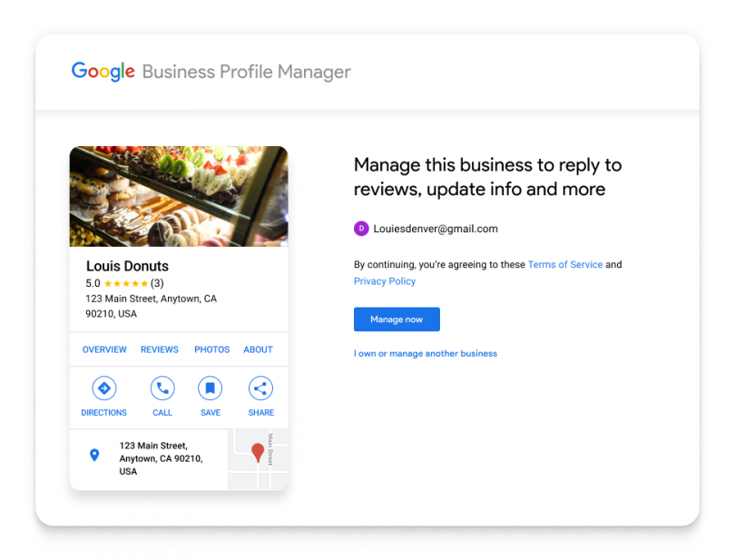Return to the Overview tab
This screenshot has height=560, width=735.
point(103,349)
